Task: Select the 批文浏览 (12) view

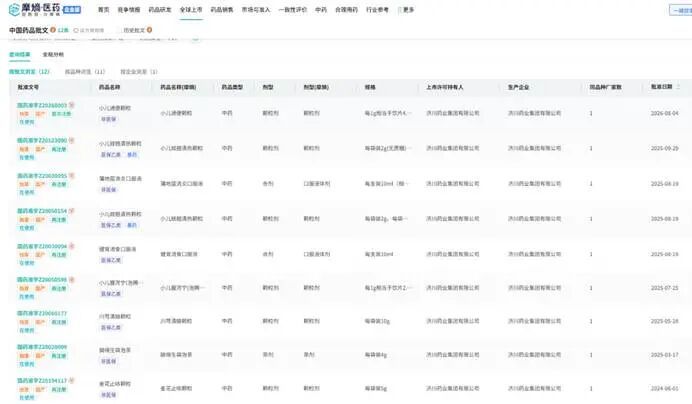Action: click(30, 72)
